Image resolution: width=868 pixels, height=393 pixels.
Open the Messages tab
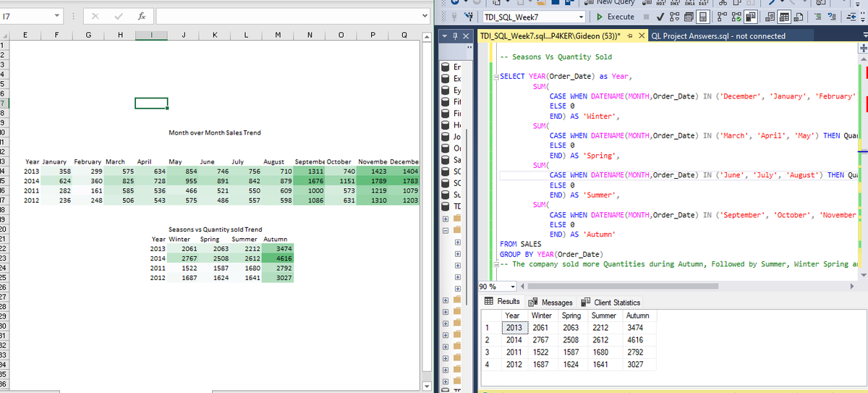[552, 302]
